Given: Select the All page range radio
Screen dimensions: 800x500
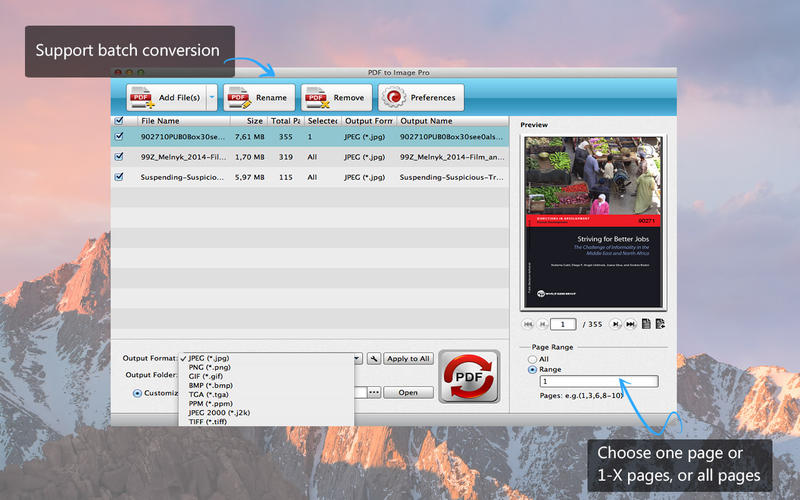Looking at the screenshot, I should coord(532,358).
